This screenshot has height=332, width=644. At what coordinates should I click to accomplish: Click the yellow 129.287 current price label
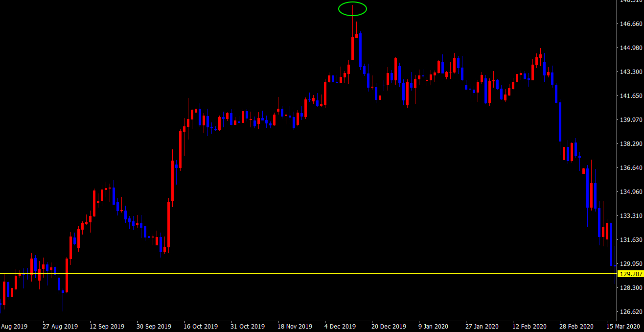631,274
